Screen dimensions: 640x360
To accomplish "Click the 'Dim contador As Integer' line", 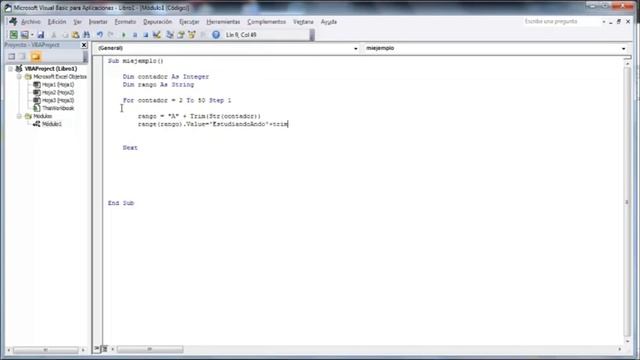I will (166, 77).
